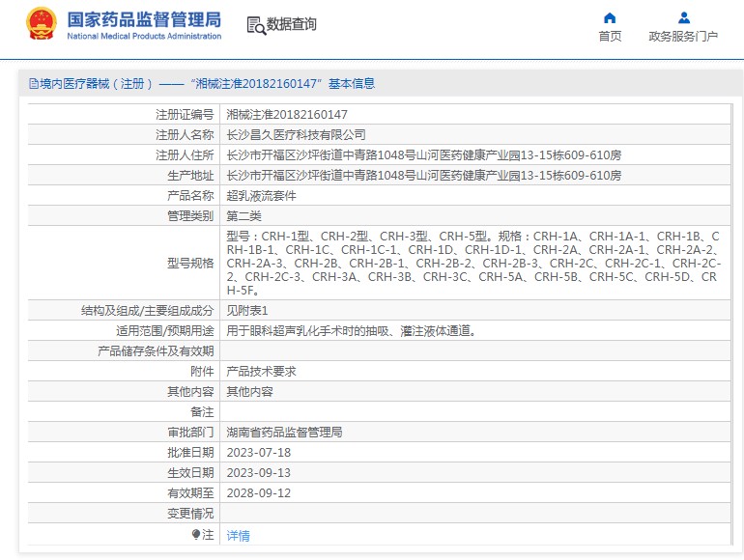The height and width of the screenshot is (560, 744).
Task: Click the 适用范围 intended use description
Action: (x=352, y=331)
